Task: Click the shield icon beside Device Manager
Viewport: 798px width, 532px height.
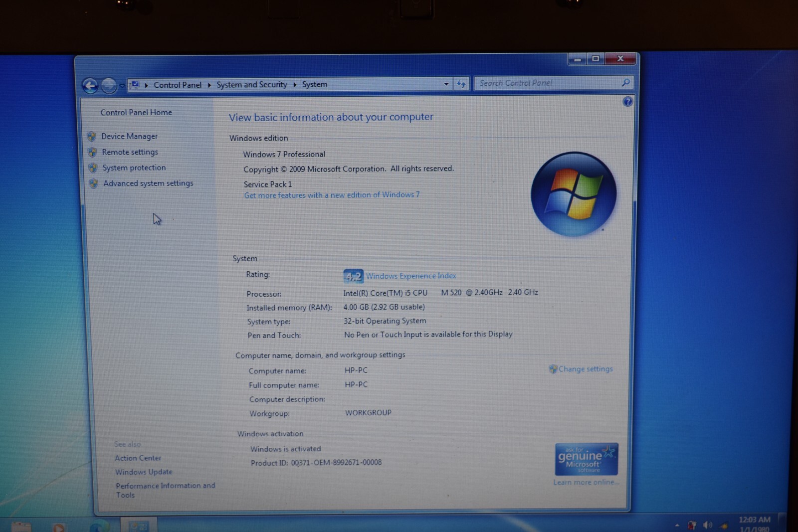Action: click(x=92, y=136)
